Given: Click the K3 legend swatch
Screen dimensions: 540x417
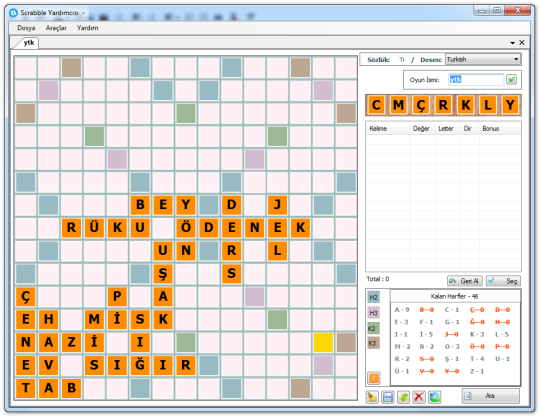Looking at the screenshot, I should tap(374, 343).
